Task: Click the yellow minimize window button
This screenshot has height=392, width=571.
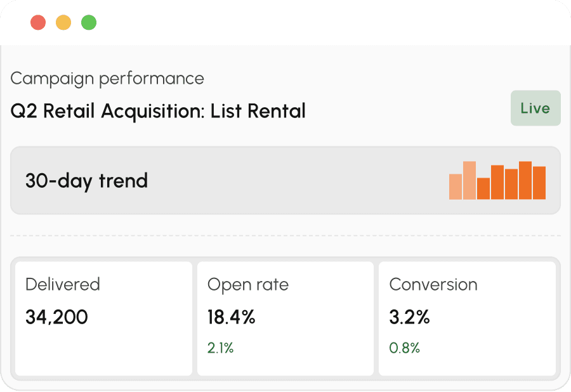Action: click(63, 23)
